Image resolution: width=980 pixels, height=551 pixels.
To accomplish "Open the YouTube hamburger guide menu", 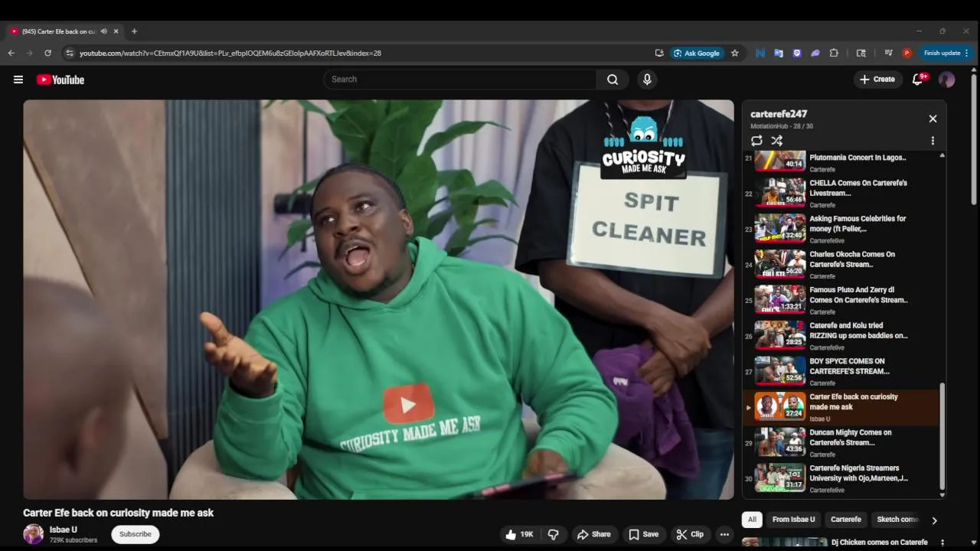I will (x=18, y=80).
